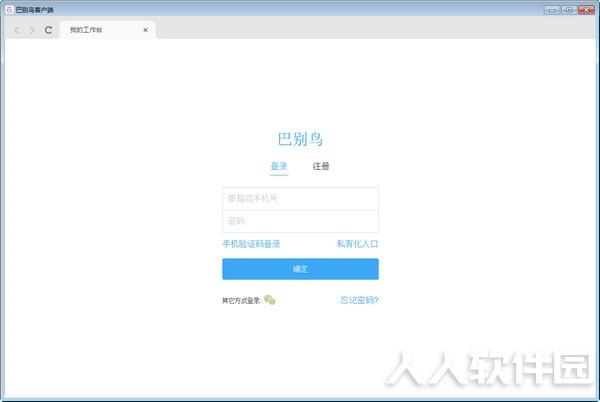
Task: Minimize the 巴别鸟客户端 window
Action: tap(552, 10)
